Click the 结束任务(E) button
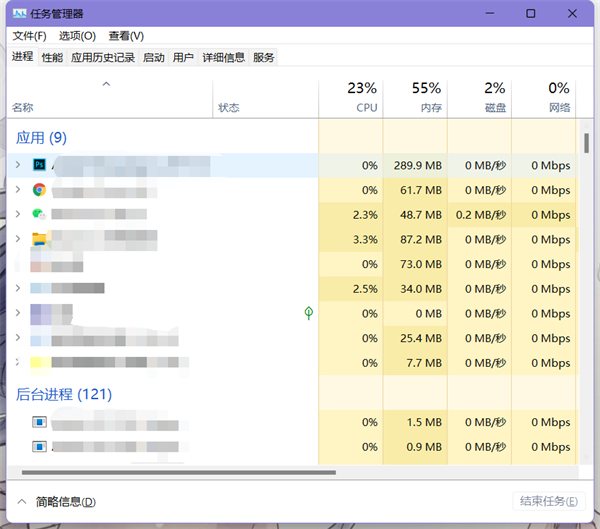 (549, 501)
